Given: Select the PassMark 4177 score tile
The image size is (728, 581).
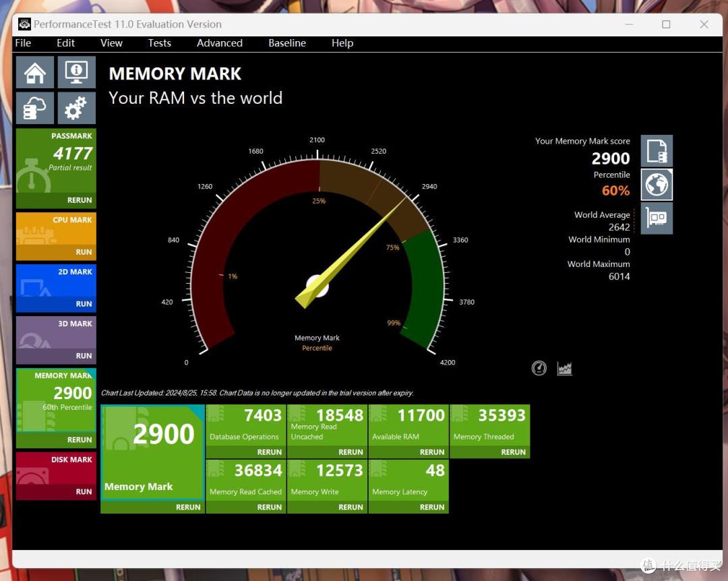Looking at the screenshot, I should pos(56,160).
